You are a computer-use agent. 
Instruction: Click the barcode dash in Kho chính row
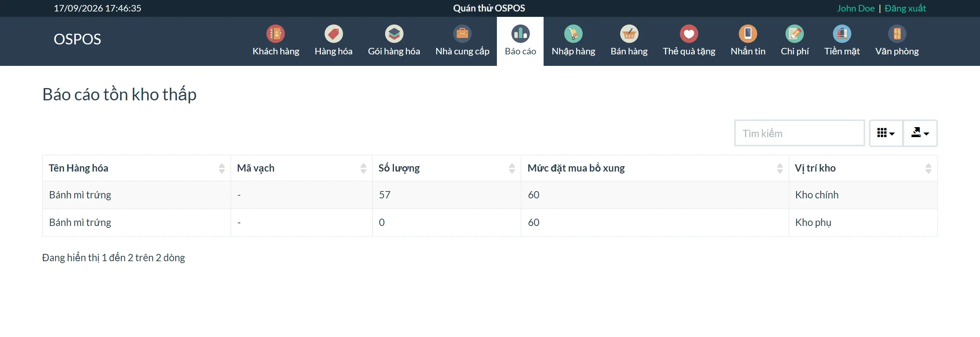pos(301,195)
